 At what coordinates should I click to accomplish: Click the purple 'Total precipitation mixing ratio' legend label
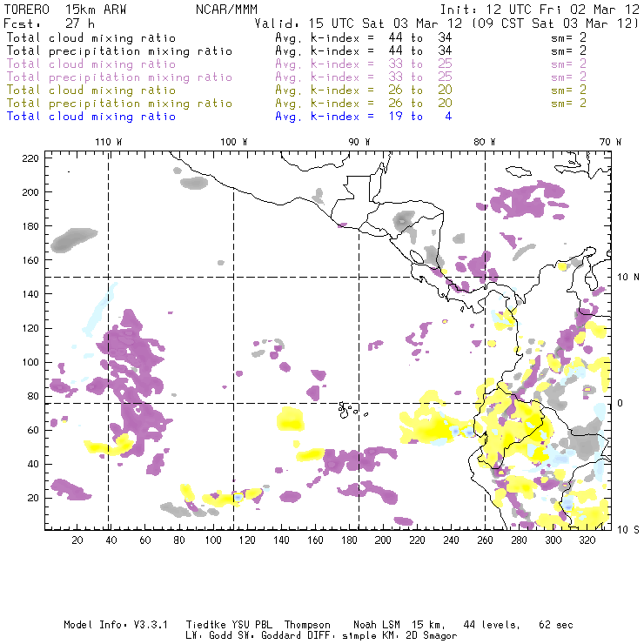[x=119, y=77]
